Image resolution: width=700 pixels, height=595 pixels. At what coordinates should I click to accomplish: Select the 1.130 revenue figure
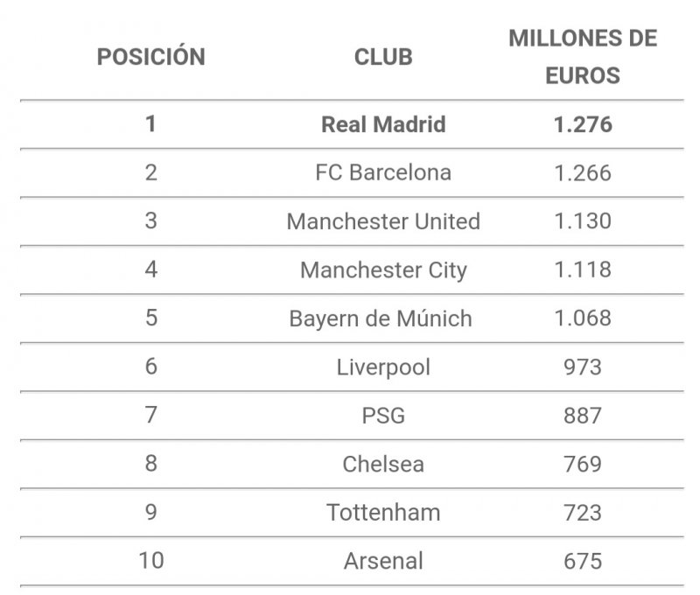click(583, 221)
